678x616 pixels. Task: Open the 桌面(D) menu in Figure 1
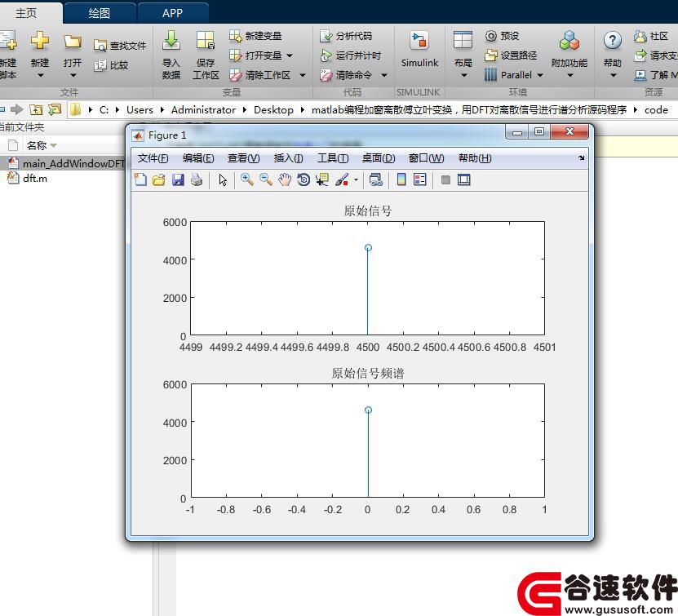(379, 158)
